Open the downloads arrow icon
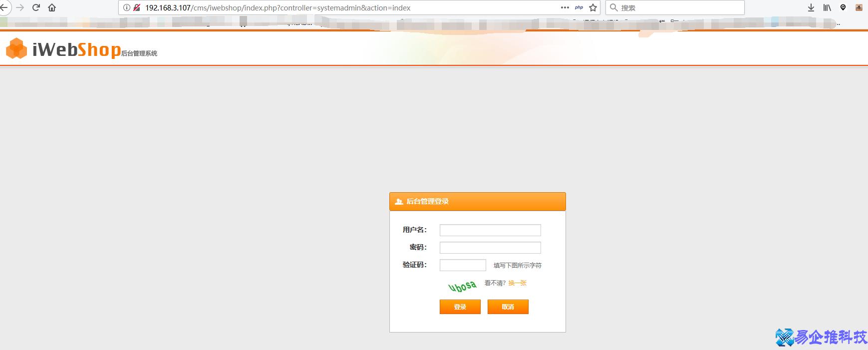The height and width of the screenshot is (350, 868). 811,7
